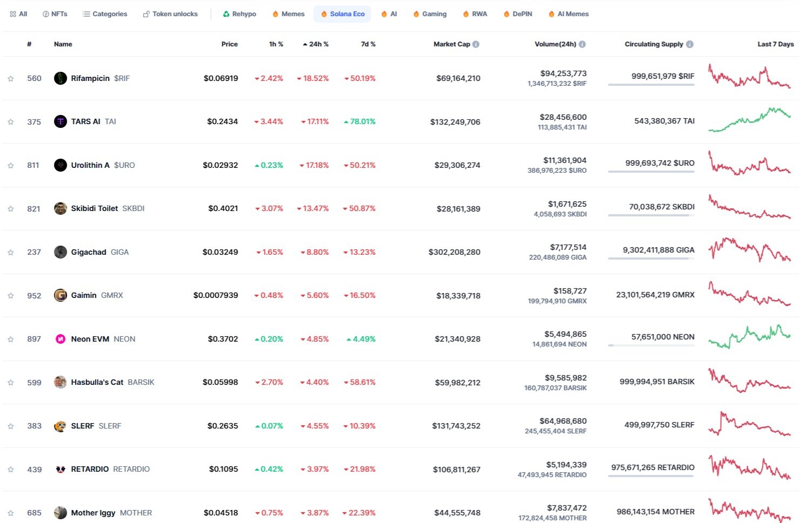812x523 pixels.
Task: Add Gaimin to watchlist via star
Action: [11, 296]
